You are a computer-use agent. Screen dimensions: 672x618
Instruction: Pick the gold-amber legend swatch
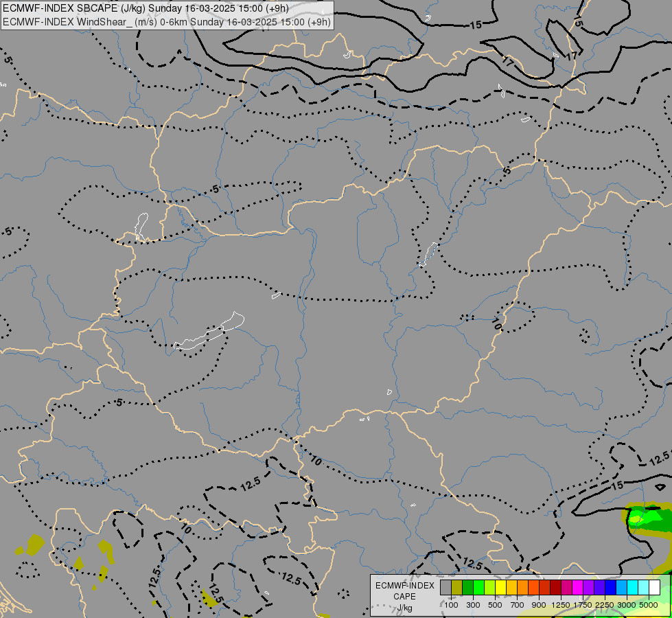(x=511, y=588)
